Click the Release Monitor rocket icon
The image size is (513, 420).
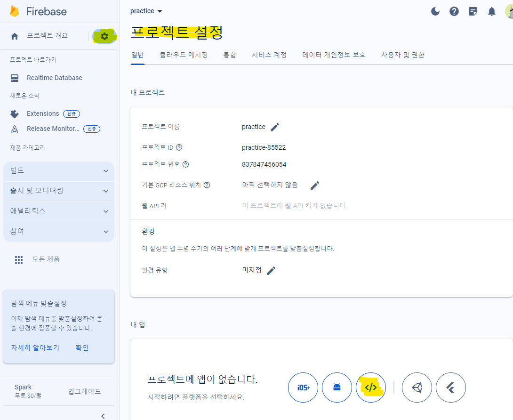(x=15, y=129)
